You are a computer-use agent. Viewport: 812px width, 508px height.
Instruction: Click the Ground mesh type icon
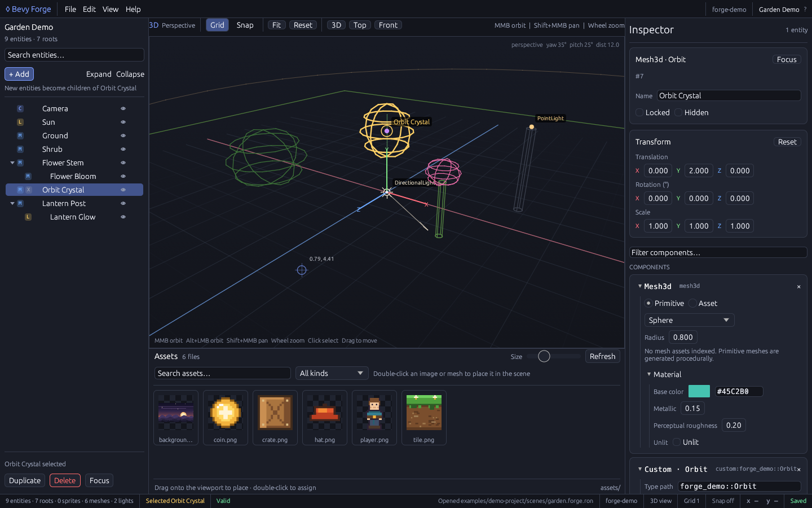(20, 135)
